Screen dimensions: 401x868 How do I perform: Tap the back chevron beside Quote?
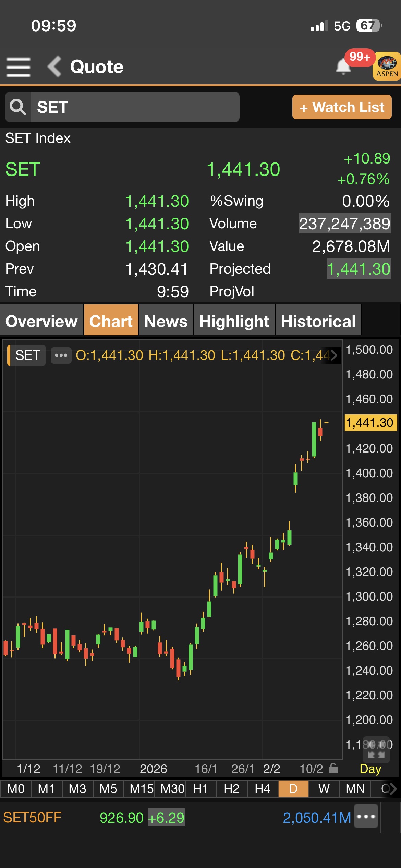pyautogui.click(x=54, y=67)
